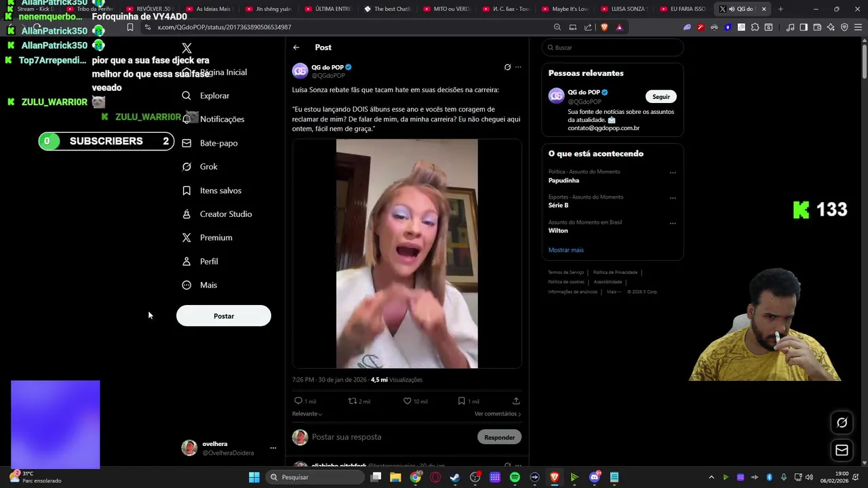The image size is (868, 488).
Task: Click the zoom magnifier in address bar
Action: [x=557, y=27]
